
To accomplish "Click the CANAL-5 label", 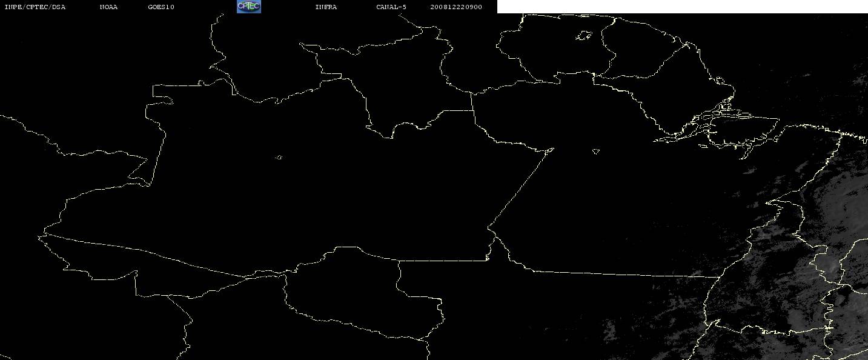I will tap(391, 7).
